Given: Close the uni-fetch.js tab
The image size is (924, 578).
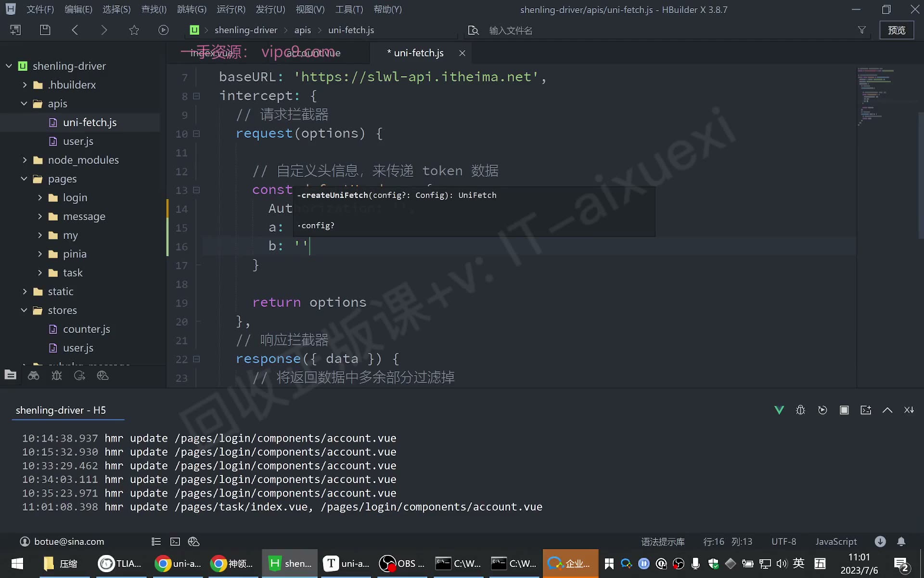Looking at the screenshot, I should [x=462, y=53].
